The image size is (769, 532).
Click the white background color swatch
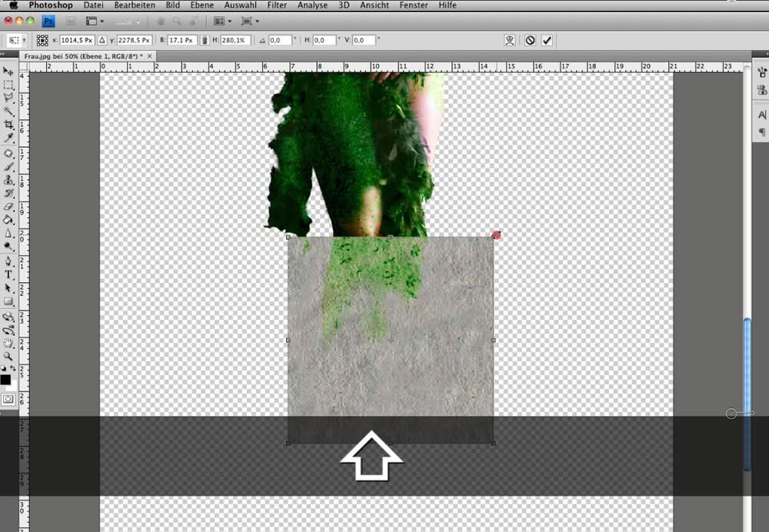pos(14,386)
